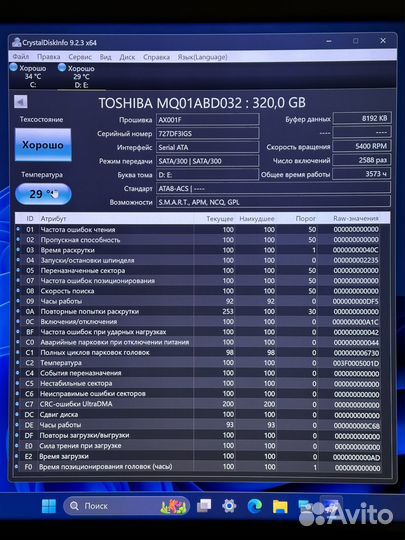Select row 0C Включения/отключения
The height and width of the screenshot is (540, 405).
[198, 322]
